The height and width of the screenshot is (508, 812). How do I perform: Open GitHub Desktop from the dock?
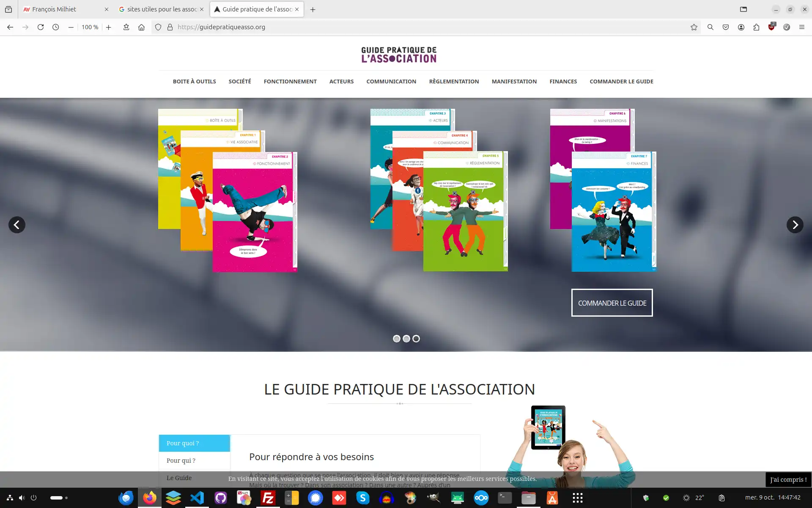click(x=221, y=498)
